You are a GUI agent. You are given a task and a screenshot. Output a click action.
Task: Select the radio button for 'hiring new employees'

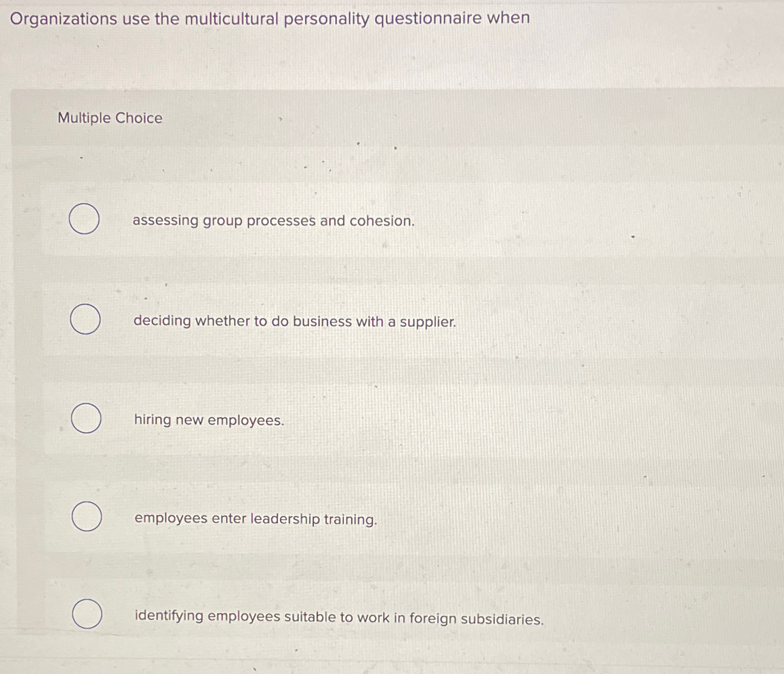(85, 418)
